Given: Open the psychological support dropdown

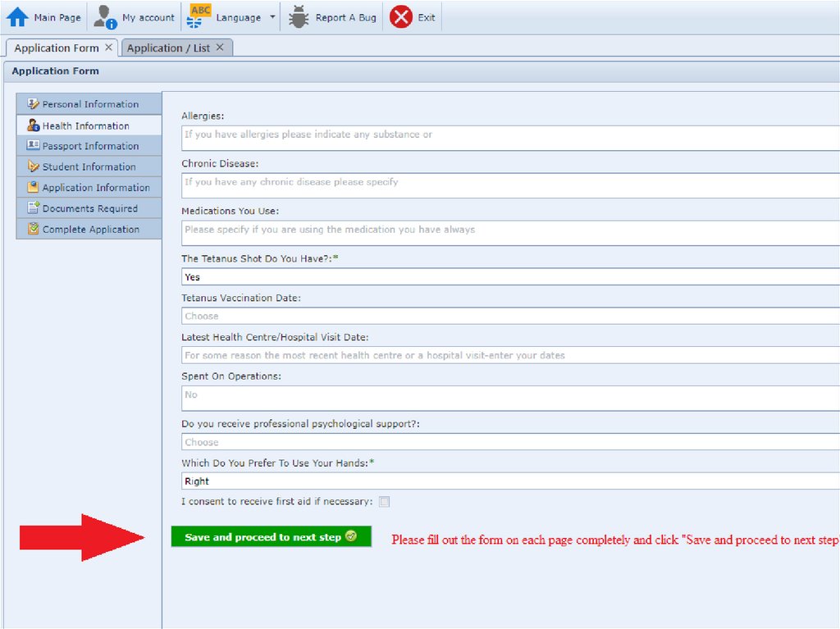Looking at the screenshot, I should point(509,442).
